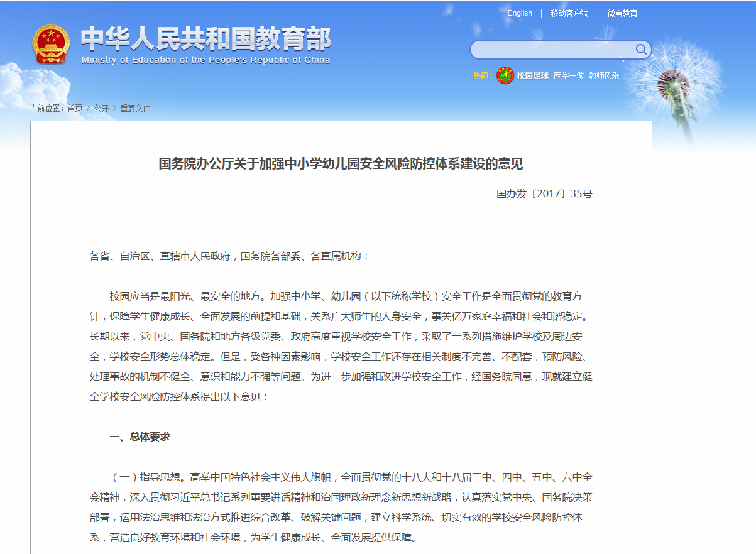Open the 微言教育 link
This screenshot has height=554, width=756.
click(x=622, y=13)
